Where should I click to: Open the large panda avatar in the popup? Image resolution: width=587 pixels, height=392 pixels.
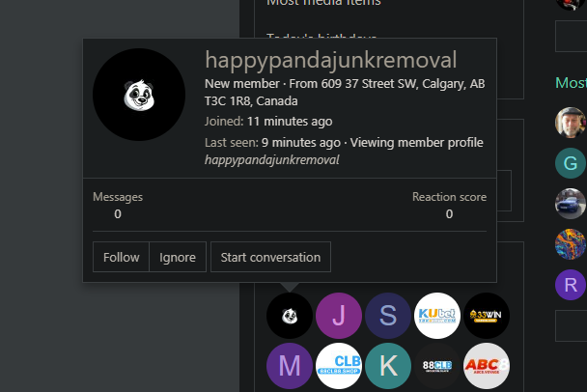click(x=139, y=95)
